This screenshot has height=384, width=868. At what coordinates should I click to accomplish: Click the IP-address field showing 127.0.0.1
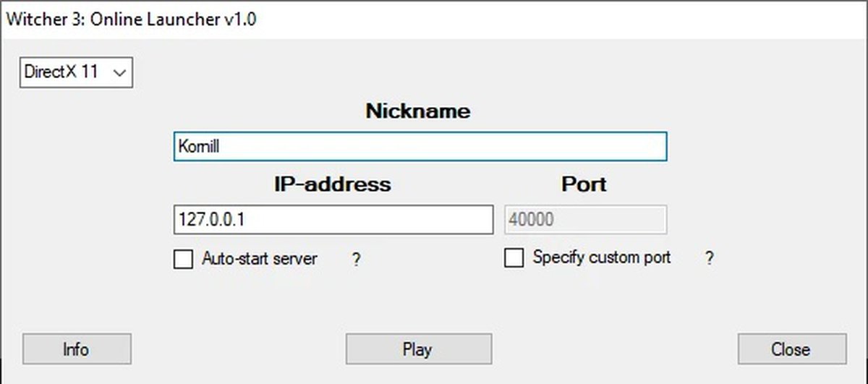pyautogui.click(x=333, y=220)
